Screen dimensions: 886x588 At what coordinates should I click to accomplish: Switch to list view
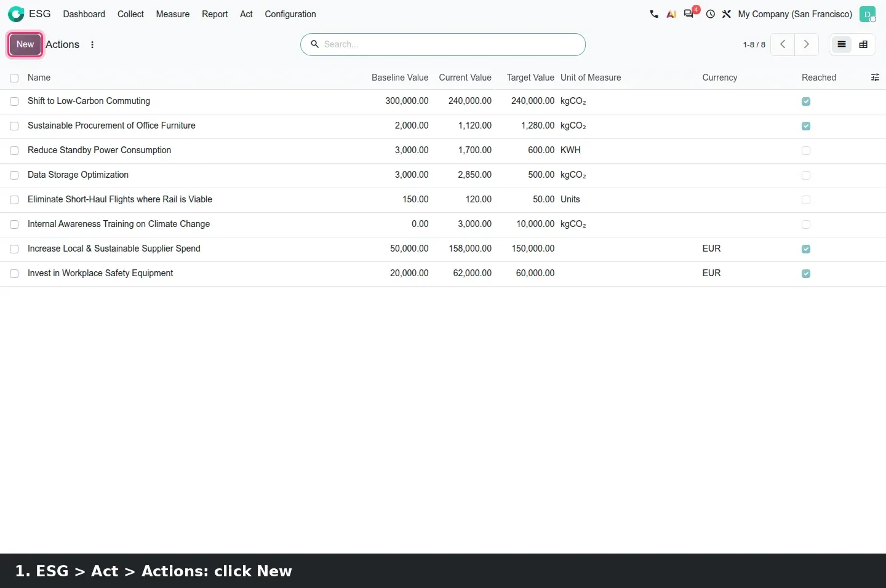tap(842, 44)
